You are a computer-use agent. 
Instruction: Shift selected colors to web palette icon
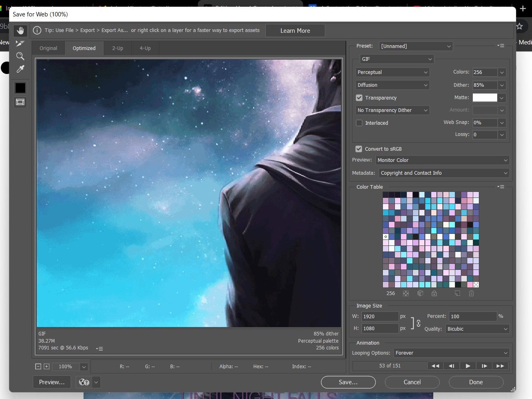point(420,293)
